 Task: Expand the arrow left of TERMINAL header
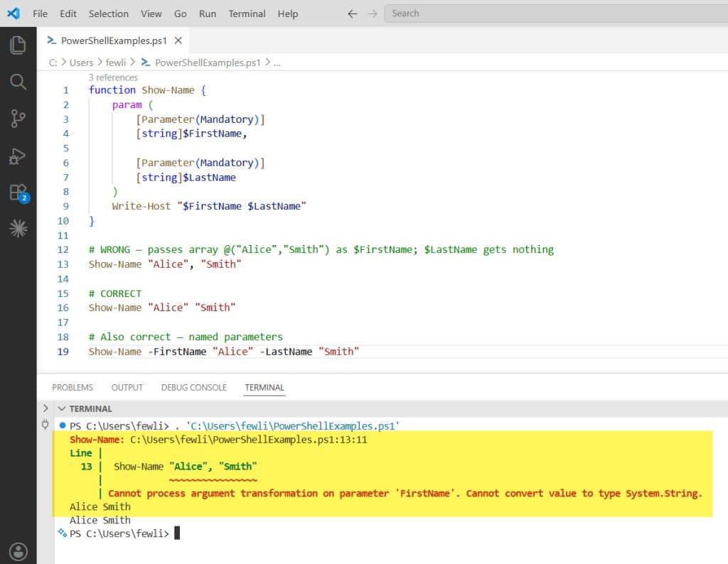[x=45, y=408]
